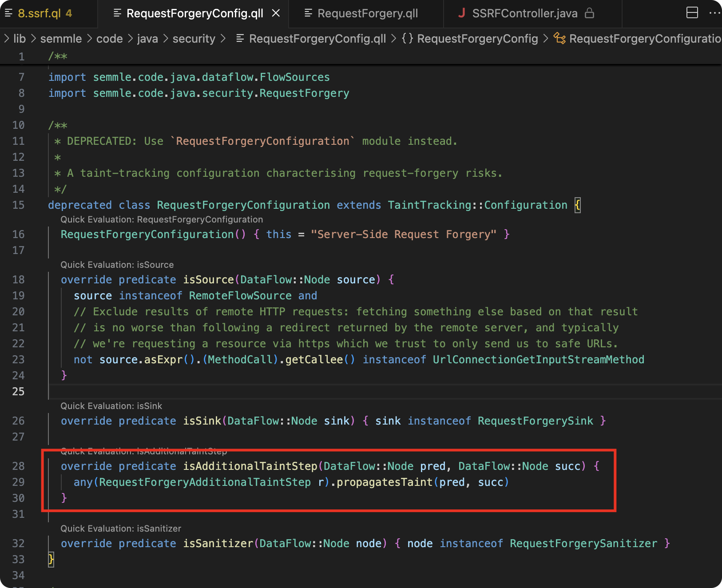Image resolution: width=722 pixels, height=588 pixels.
Task: Click the curly braces module icon in breadcrumb
Action: pyautogui.click(x=407, y=39)
